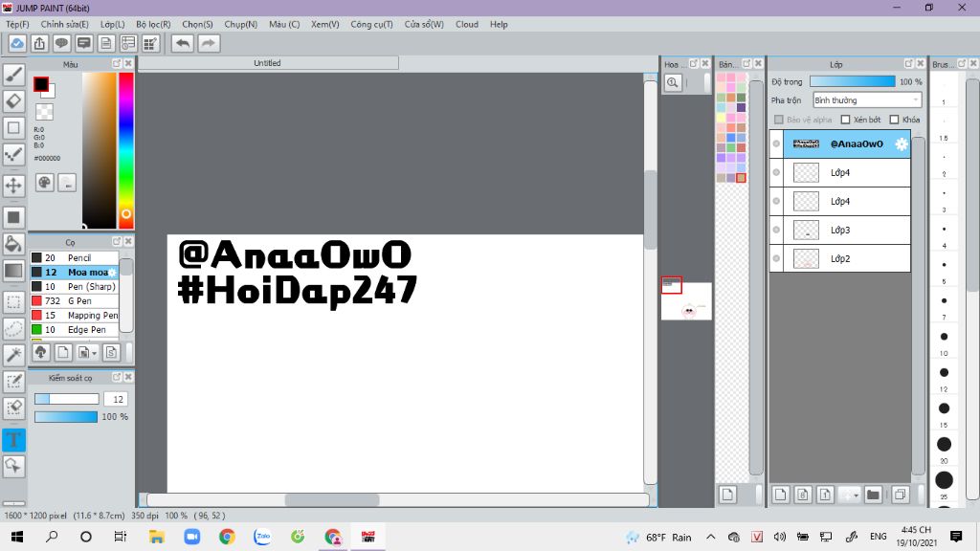The width and height of the screenshot is (980, 551).
Task: Toggle the Bảo vệ alpha checkbox
Action: pyautogui.click(x=779, y=120)
